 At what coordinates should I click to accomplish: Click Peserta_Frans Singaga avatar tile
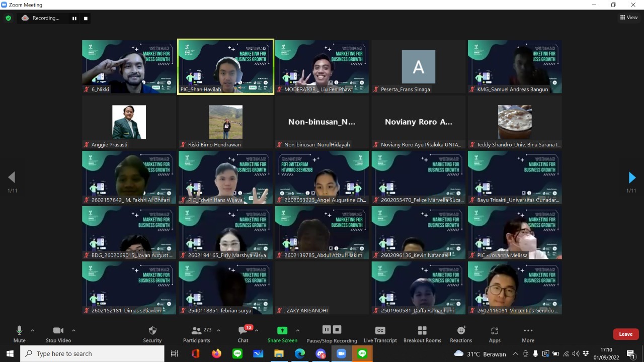[x=419, y=67]
